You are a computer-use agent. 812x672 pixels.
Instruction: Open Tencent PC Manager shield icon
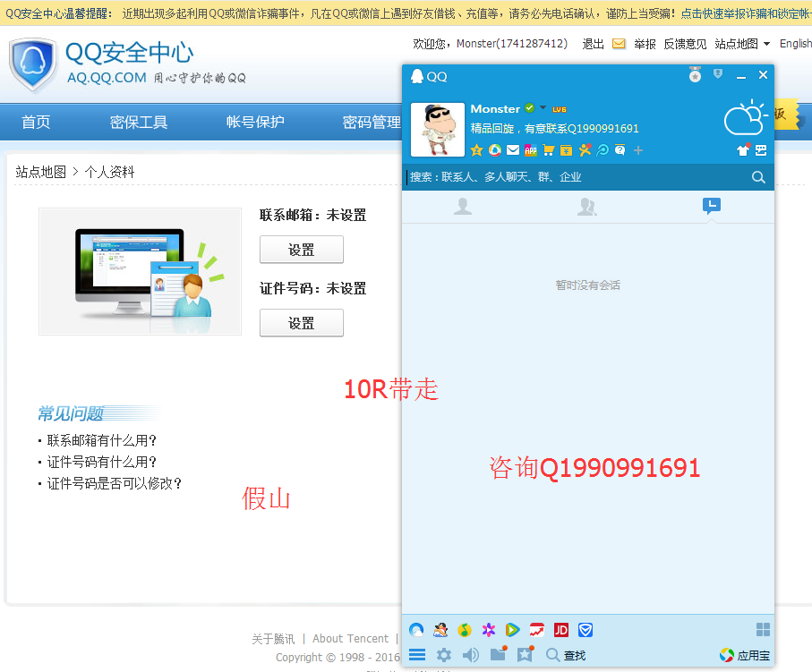click(x=585, y=630)
